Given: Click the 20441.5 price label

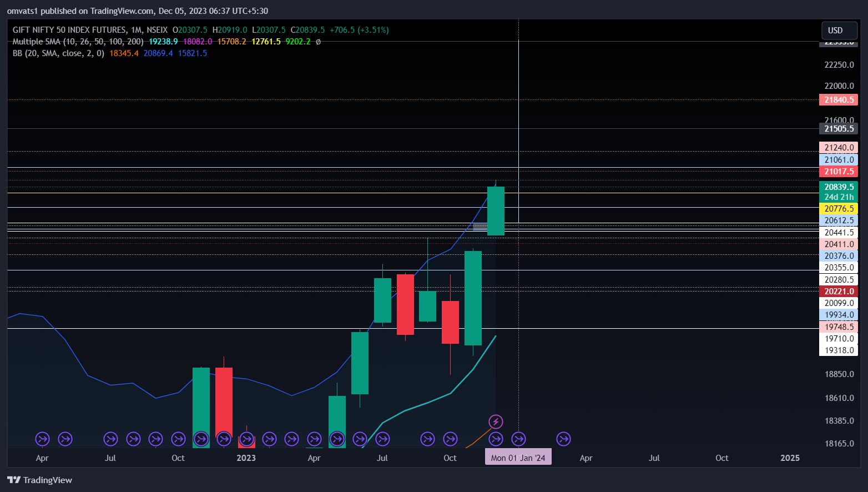Looking at the screenshot, I should [x=839, y=233].
